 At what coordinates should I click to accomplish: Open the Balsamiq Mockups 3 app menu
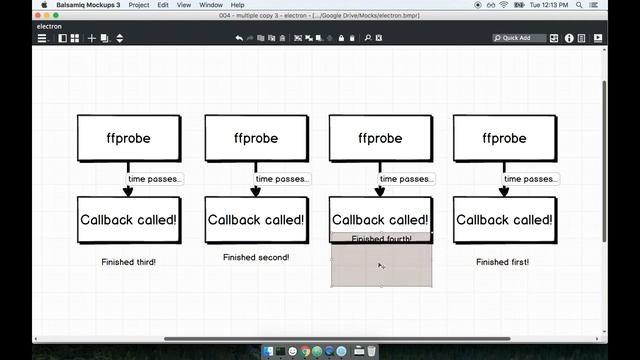pos(88,5)
